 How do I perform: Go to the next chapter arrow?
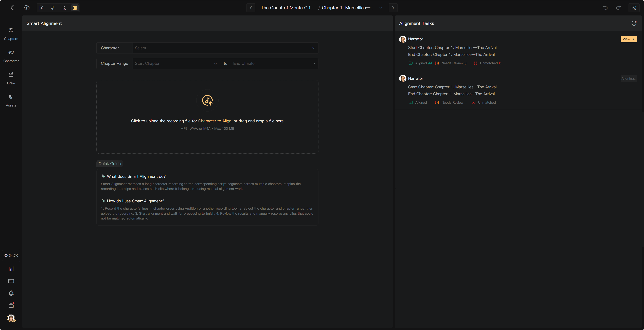coord(393,8)
